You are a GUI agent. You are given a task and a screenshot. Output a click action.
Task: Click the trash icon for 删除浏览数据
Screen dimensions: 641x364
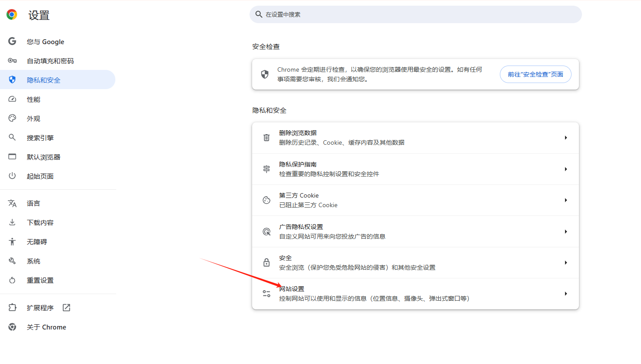tap(267, 138)
